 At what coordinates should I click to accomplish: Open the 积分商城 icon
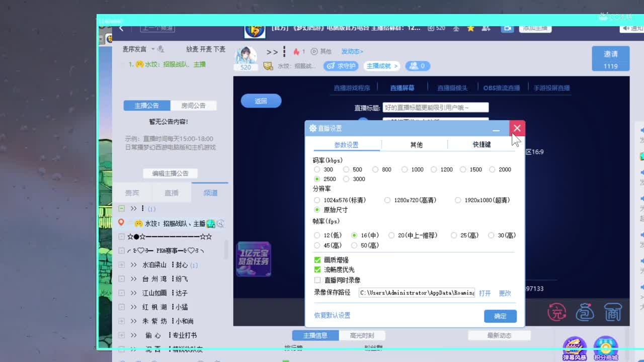(x=606, y=349)
